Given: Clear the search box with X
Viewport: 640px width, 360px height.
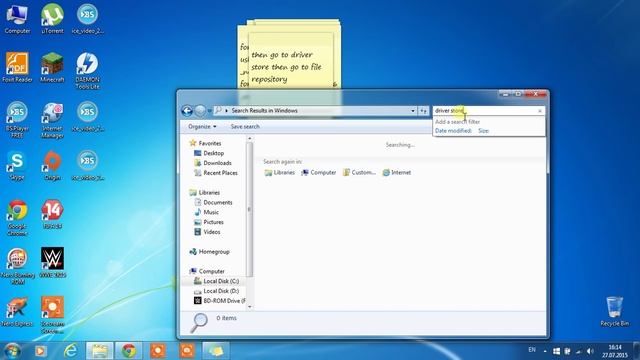Looking at the screenshot, I should click(540, 111).
